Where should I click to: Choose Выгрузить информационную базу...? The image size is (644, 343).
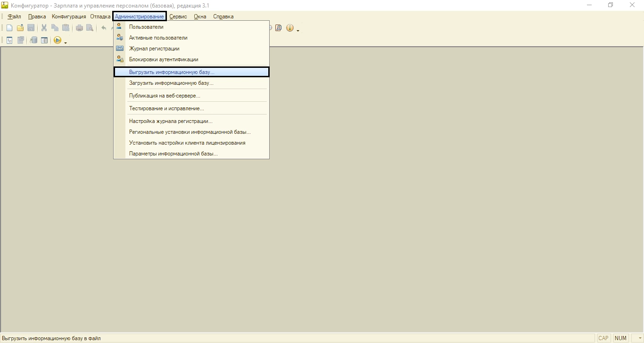point(191,72)
